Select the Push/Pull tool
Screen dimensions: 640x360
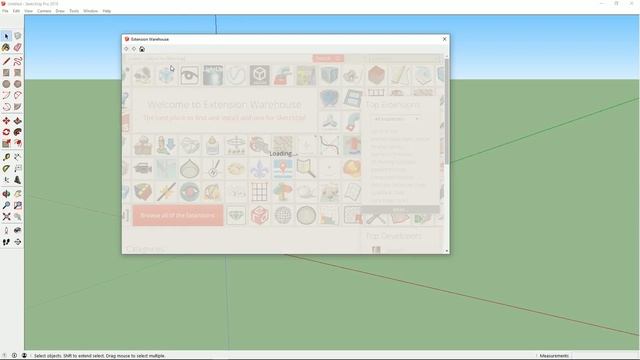[18, 121]
